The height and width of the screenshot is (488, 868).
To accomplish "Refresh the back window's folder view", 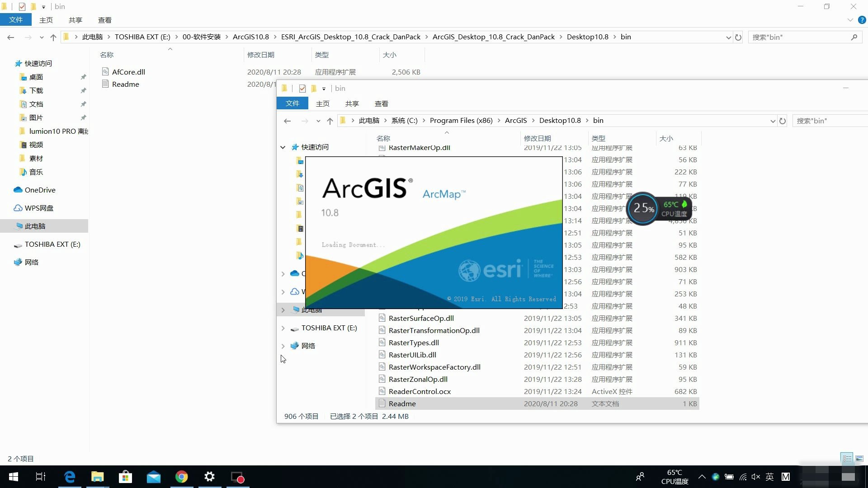I will (x=738, y=37).
